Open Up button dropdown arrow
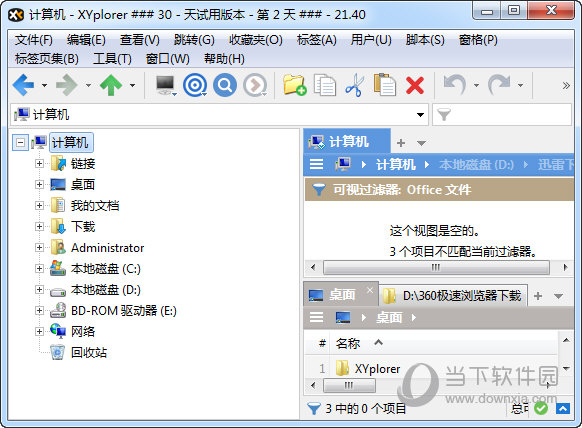 [133, 85]
